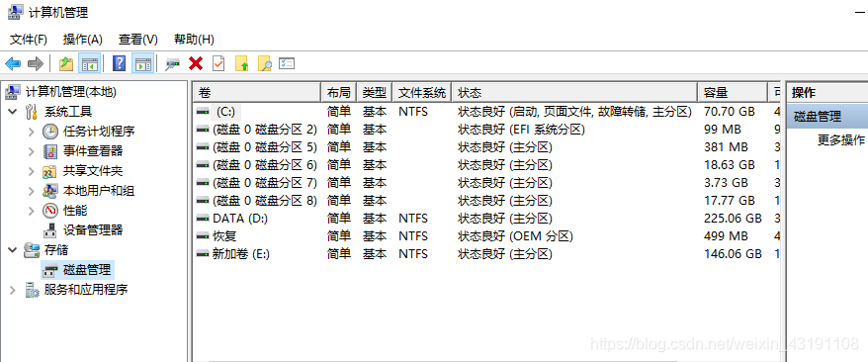Click the yellow page with magnifier icon
Image resolution: width=868 pixels, height=362 pixels.
point(265,64)
